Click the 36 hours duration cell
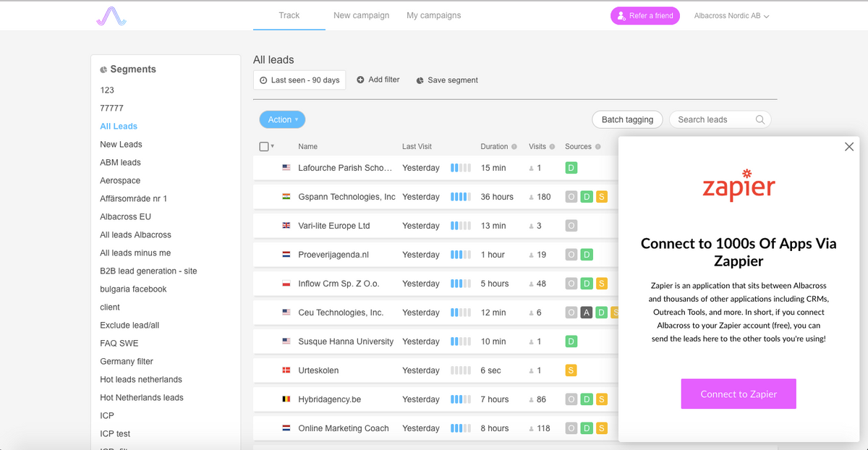 tap(497, 197)
